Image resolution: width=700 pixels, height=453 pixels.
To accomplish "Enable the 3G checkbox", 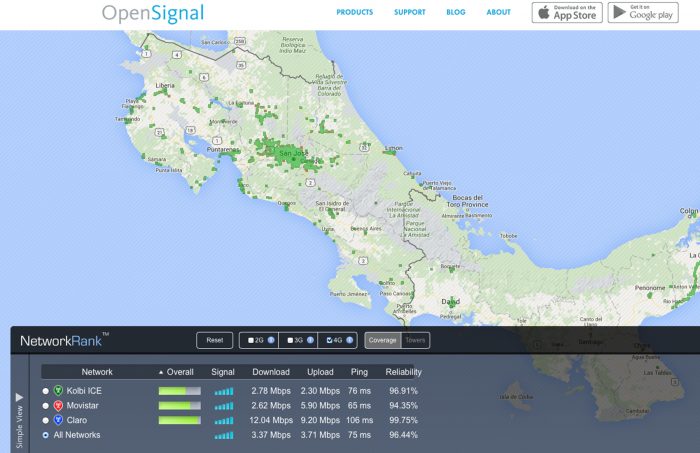I will (290, 340).
